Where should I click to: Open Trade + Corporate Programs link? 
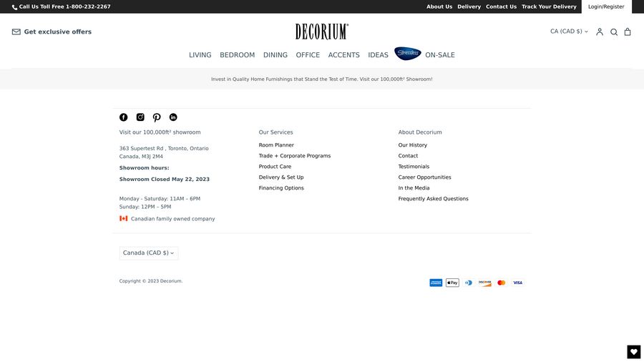[x=295, y=155]
